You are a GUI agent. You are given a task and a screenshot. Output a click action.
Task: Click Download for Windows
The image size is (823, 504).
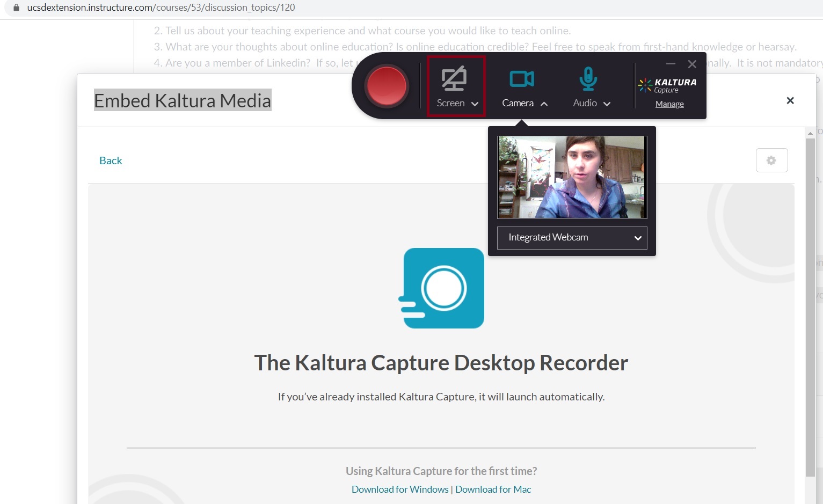coord(399,489)
